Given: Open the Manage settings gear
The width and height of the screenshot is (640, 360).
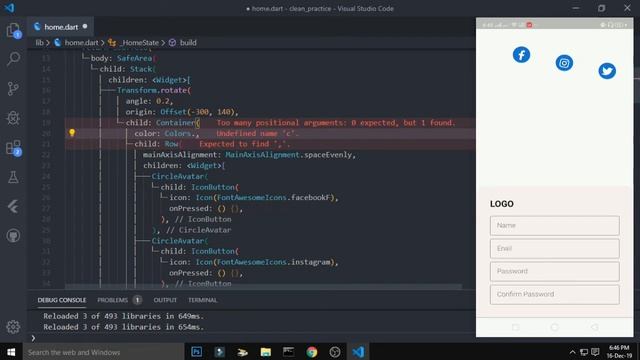Looking at the screenshot, I should [13, 327].
